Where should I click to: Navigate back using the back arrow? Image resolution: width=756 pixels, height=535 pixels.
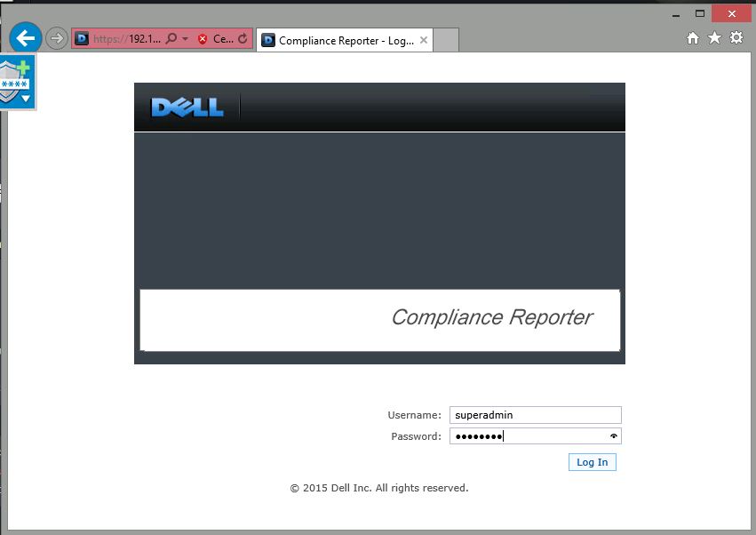tap(26, 38)
